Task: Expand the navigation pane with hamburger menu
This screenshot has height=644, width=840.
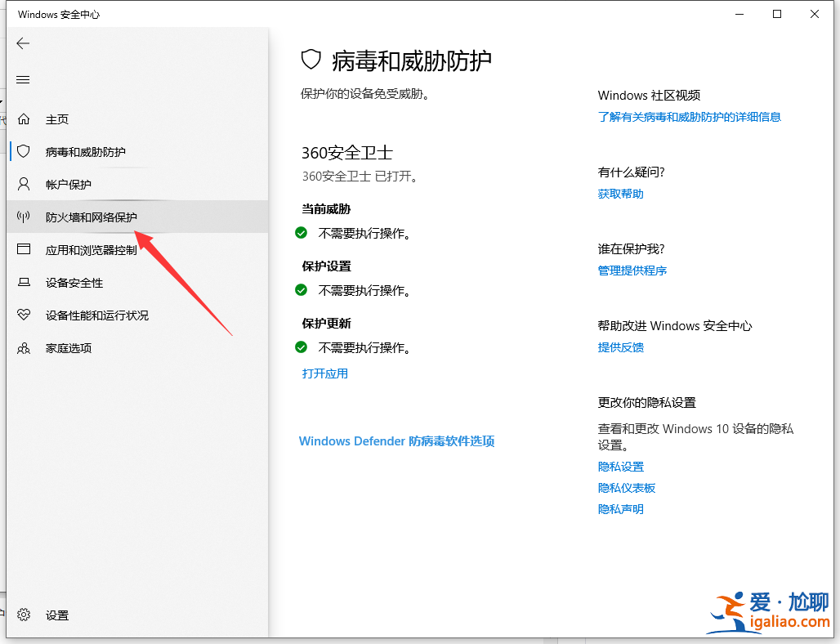Action: [x=23, y=79]
